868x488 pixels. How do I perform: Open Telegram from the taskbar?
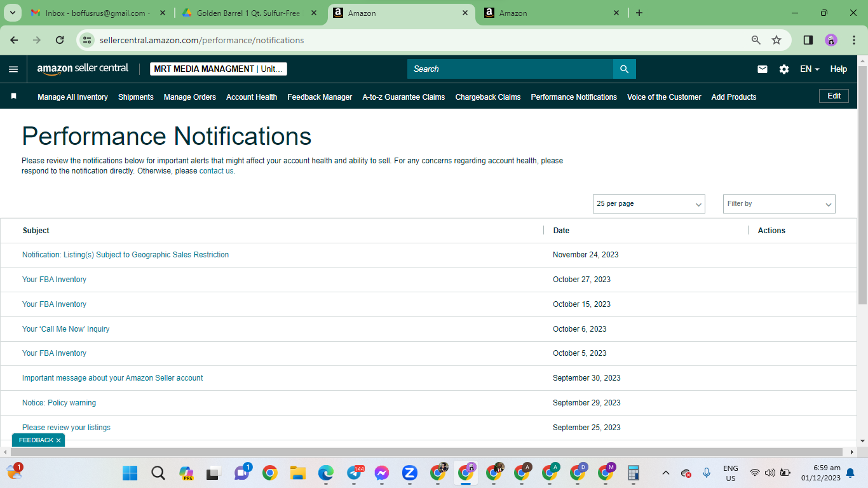[x=354, y=473]
